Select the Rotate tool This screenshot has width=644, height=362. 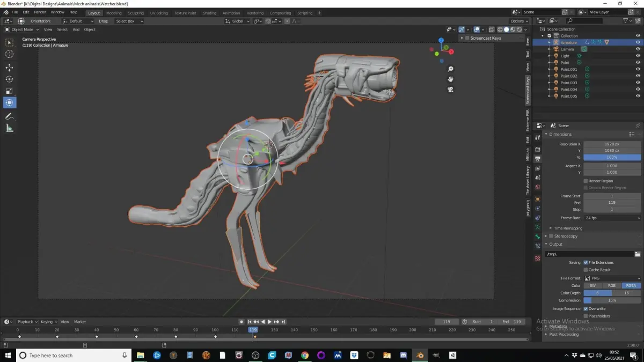(10, 79)
